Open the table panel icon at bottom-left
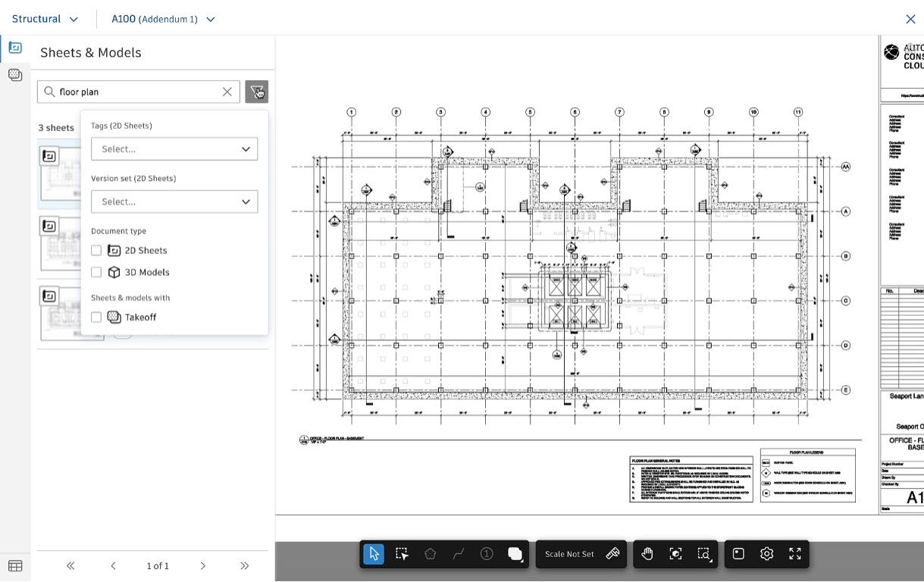Image resolution: width=924 pixels, height=582 pixels. coord(15,566)
